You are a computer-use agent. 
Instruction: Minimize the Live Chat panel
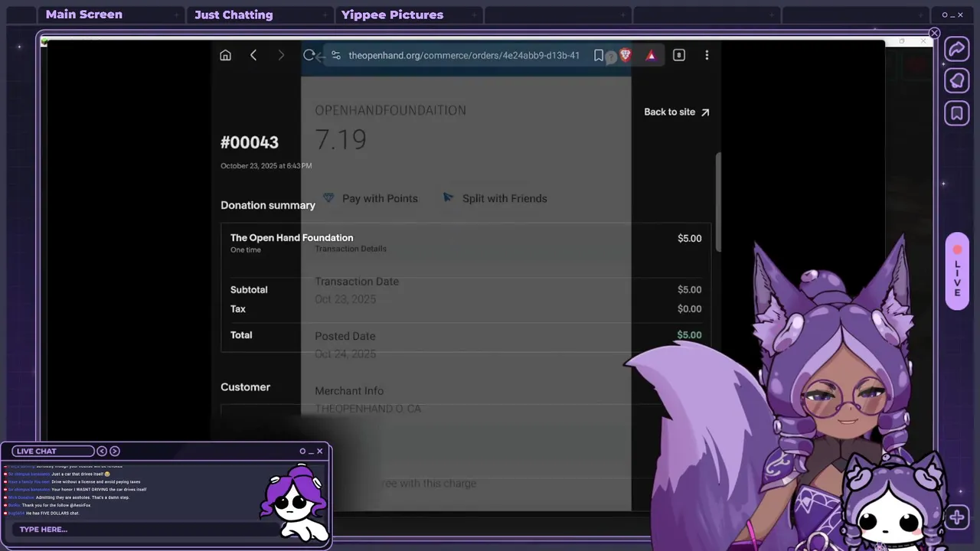pyautogui.click(x=311, y=452)
